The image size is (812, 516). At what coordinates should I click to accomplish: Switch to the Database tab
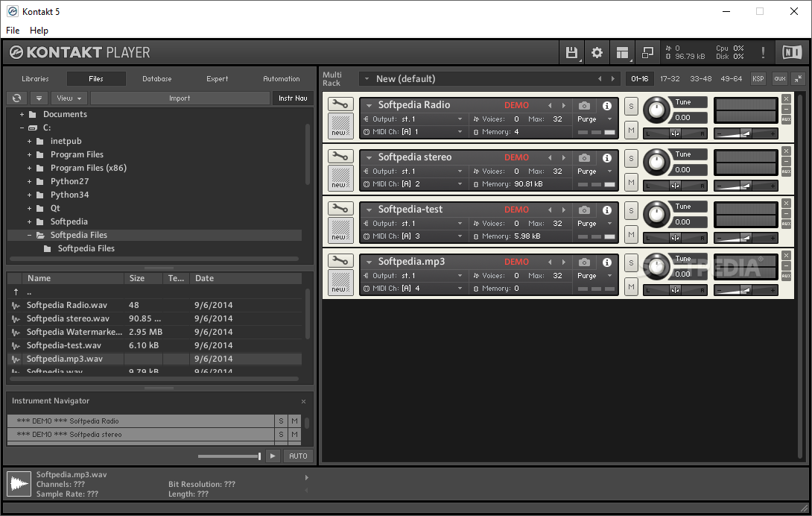[157, 79]
